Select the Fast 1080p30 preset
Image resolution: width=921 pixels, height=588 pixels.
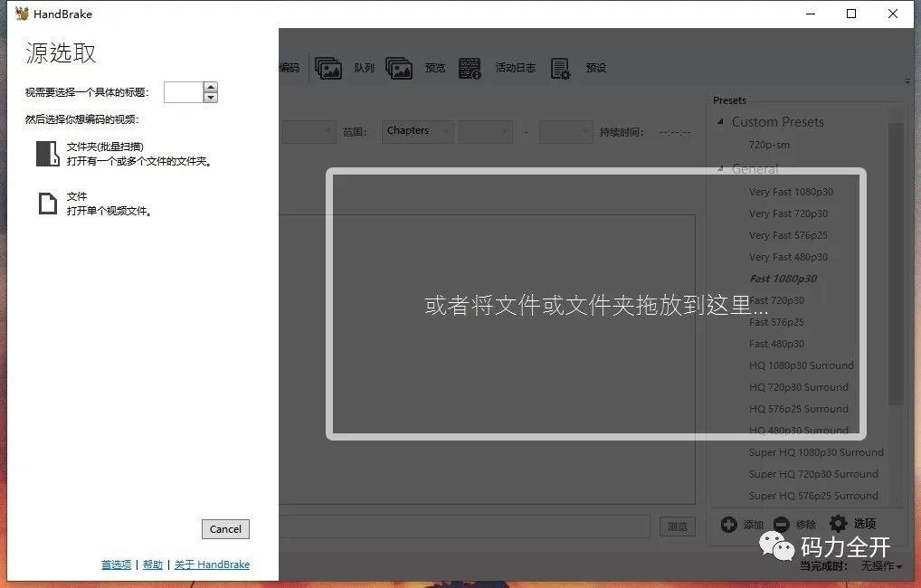click(783, 279)
